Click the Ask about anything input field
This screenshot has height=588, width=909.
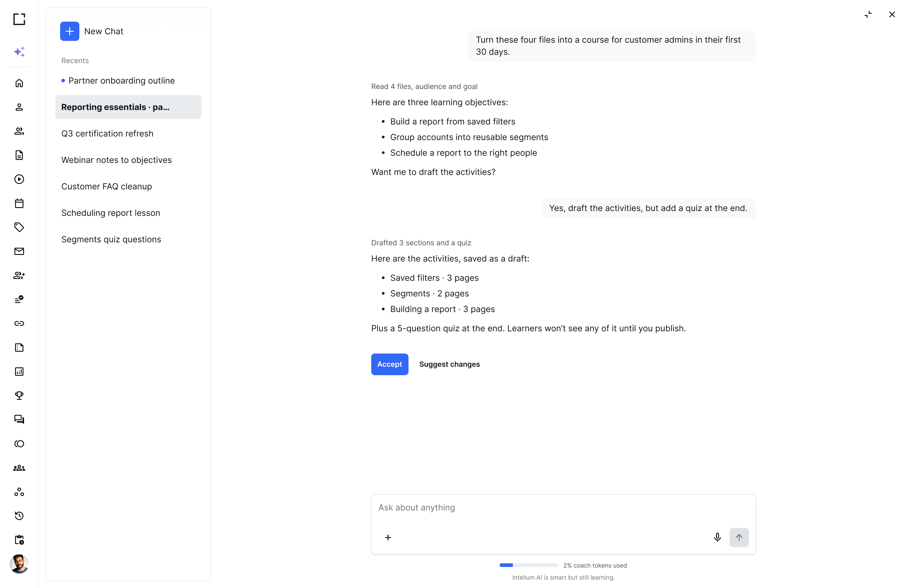pyautogui.click(x=563, y=507)
